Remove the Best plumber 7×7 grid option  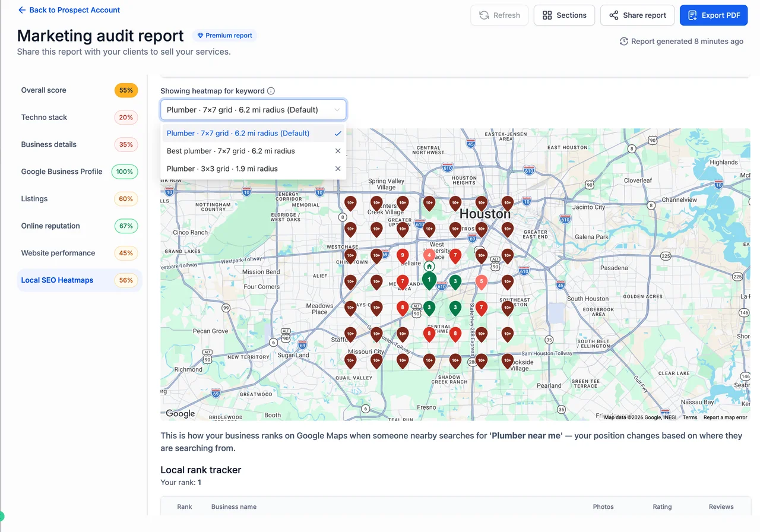[338, 151]
